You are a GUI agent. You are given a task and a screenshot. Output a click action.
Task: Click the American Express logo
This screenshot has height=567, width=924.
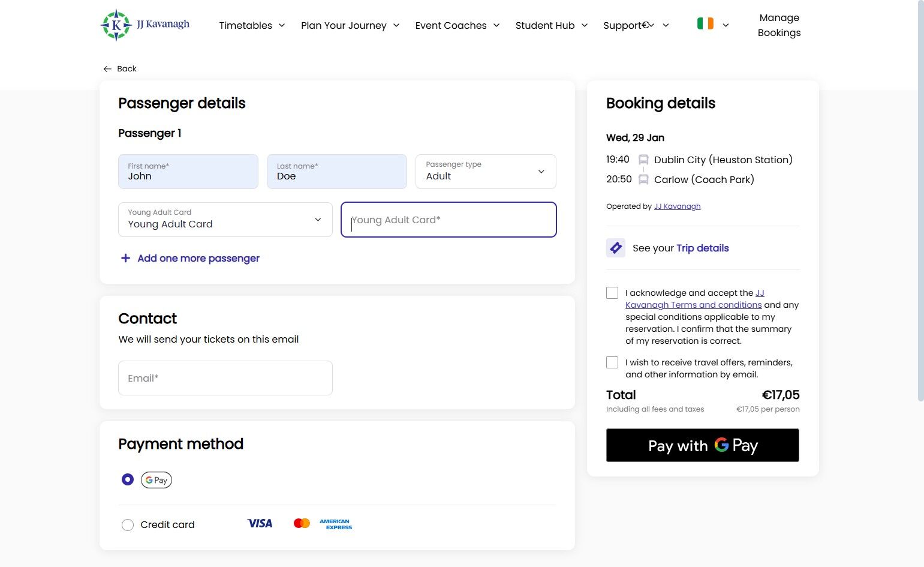coord(336,524)
